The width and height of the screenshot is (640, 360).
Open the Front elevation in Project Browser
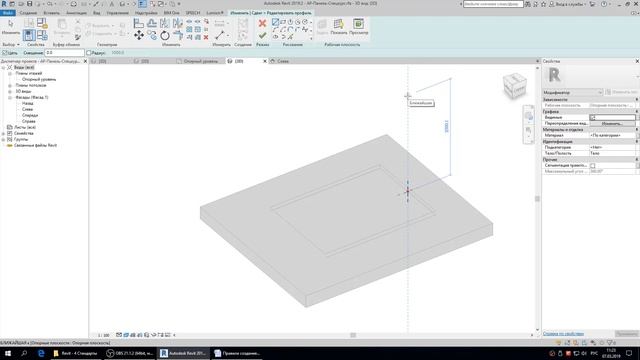30,116
